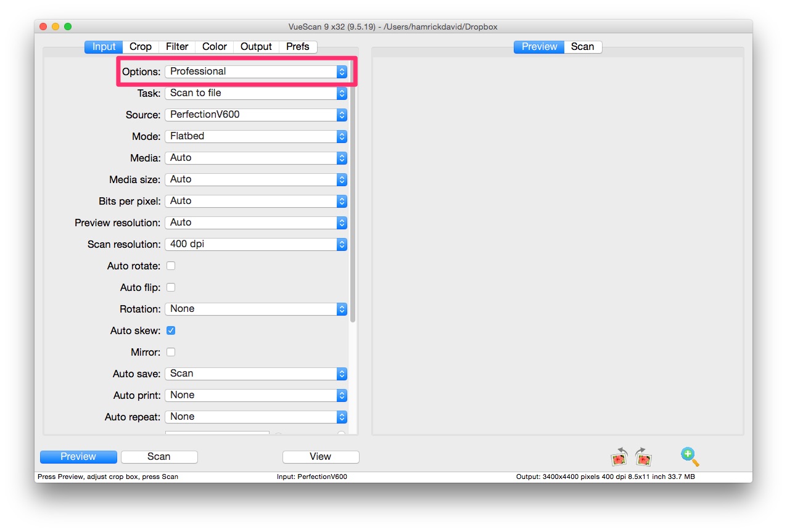Toggle the Auto flip checkbox

coord(171,287)
